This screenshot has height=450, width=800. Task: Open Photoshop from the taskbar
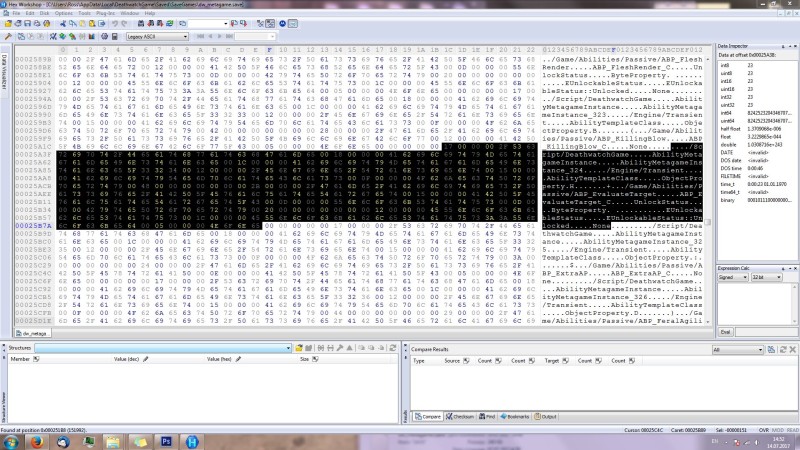(166, 442)
